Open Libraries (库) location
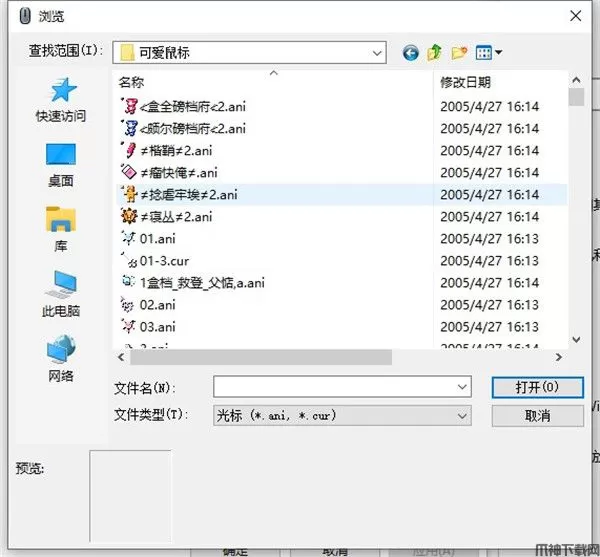600x557 pixels. click(61, 230)
